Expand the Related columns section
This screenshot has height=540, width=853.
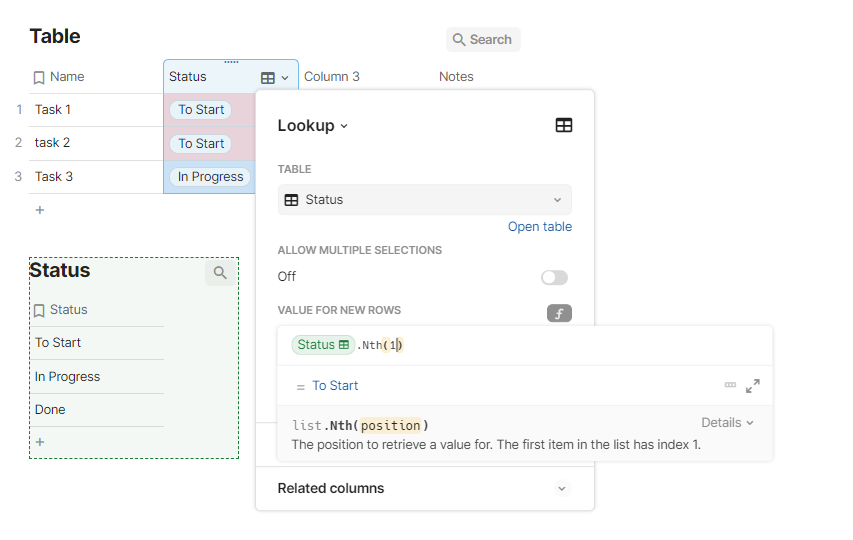[562, 489]
